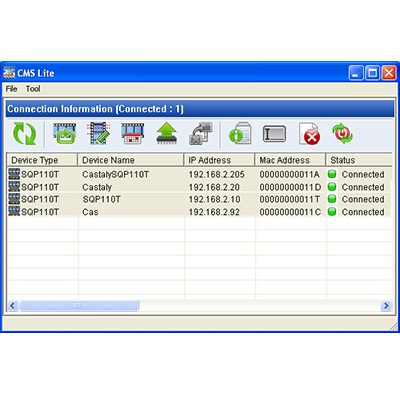The height and width of the screenshot is (400, 400).
Task: Select the device row named Cas
Action: (x=199, y=212)
